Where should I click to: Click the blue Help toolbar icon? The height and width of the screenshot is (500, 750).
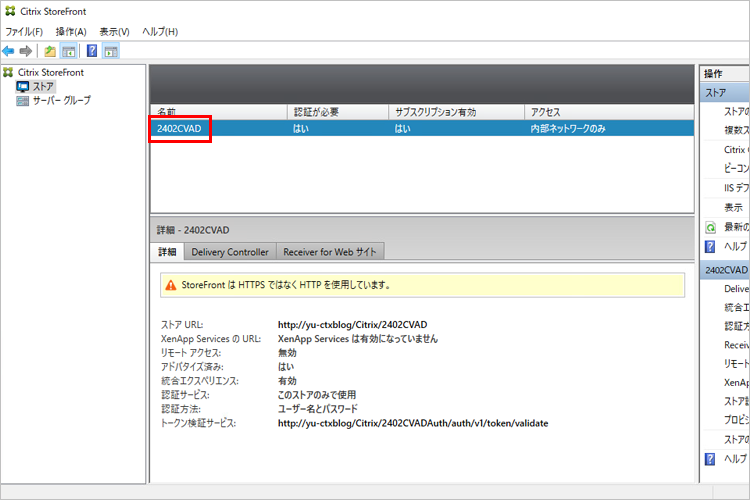pos(92,51)
